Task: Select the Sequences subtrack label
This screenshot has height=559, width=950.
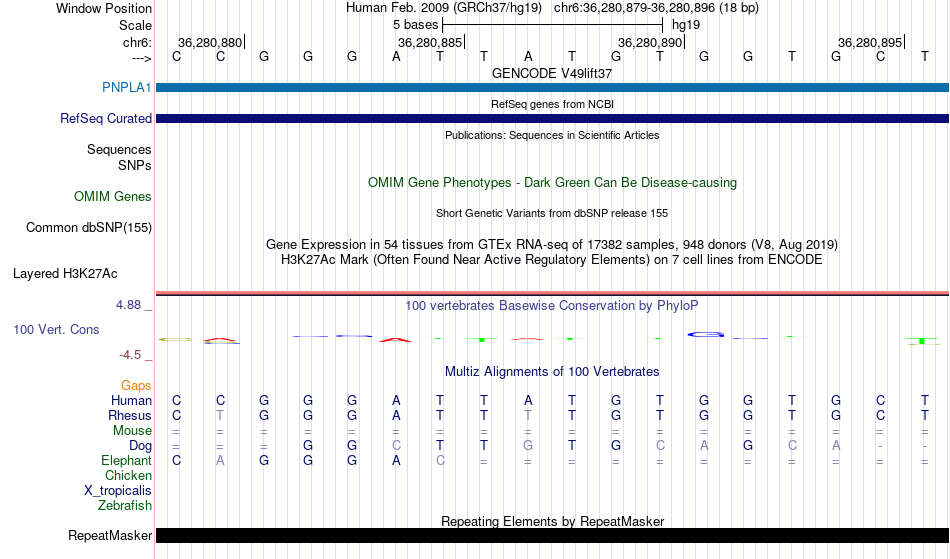Action: (x=119, y=149)
